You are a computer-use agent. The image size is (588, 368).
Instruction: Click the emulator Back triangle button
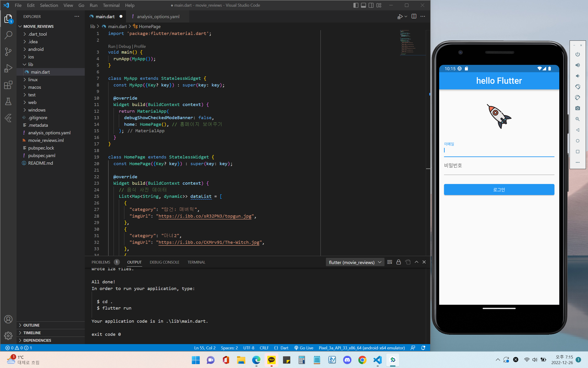pyautogui.click(x=578, y=130)
